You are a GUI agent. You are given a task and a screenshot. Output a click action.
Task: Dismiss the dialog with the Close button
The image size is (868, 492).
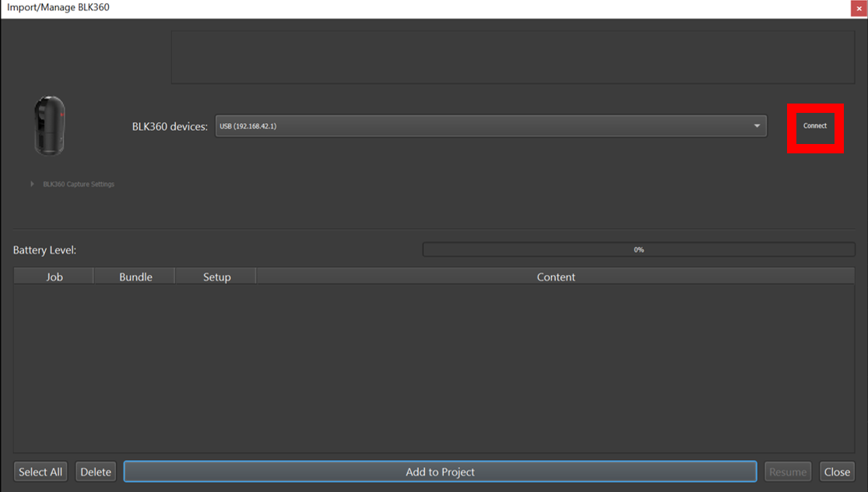pyautogui.click(x=837, y=472)
